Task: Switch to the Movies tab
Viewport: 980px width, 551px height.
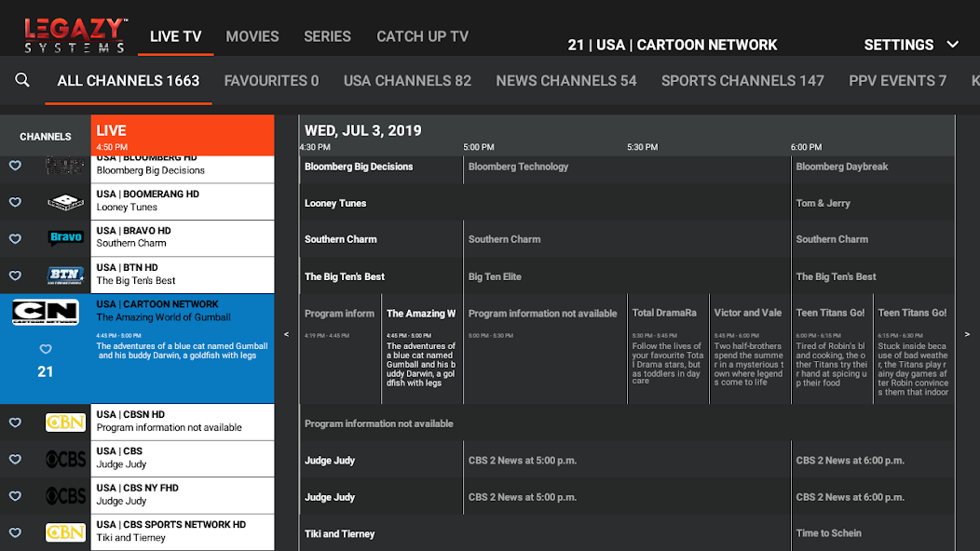Action: coord(252,36)
